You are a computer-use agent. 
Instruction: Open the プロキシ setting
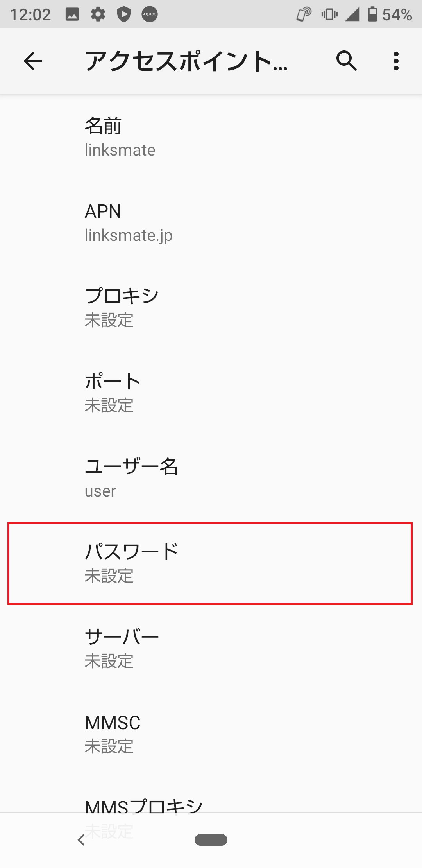click(211, 308)
